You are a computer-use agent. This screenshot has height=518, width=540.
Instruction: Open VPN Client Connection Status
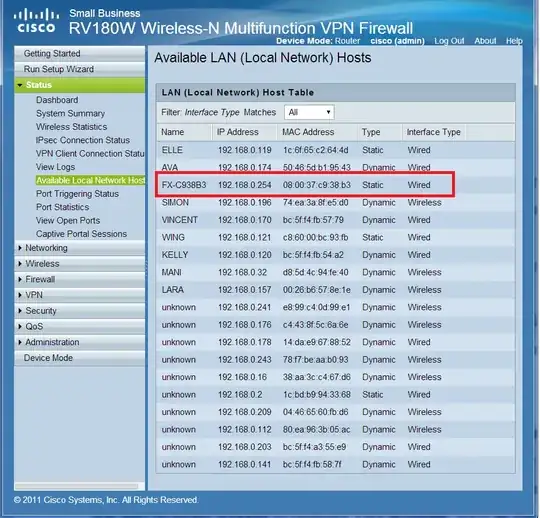click(x=90, y=154)
